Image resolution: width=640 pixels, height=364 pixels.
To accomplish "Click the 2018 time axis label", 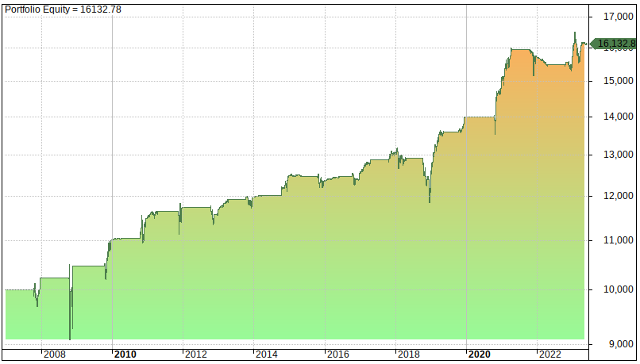I will pos(409,354).
